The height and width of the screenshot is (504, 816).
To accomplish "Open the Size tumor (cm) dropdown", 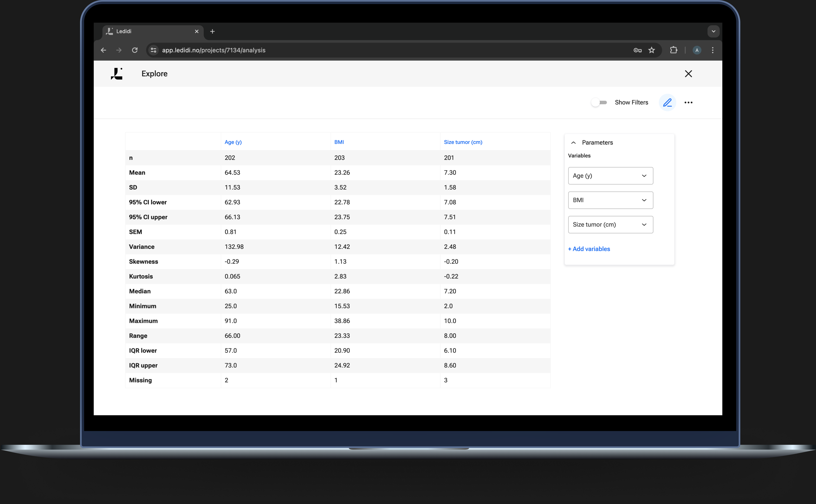I will click(x=610, y=225).
